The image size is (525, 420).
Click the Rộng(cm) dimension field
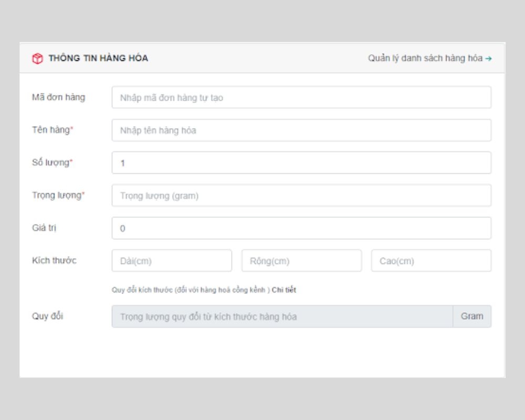(302, 260)
